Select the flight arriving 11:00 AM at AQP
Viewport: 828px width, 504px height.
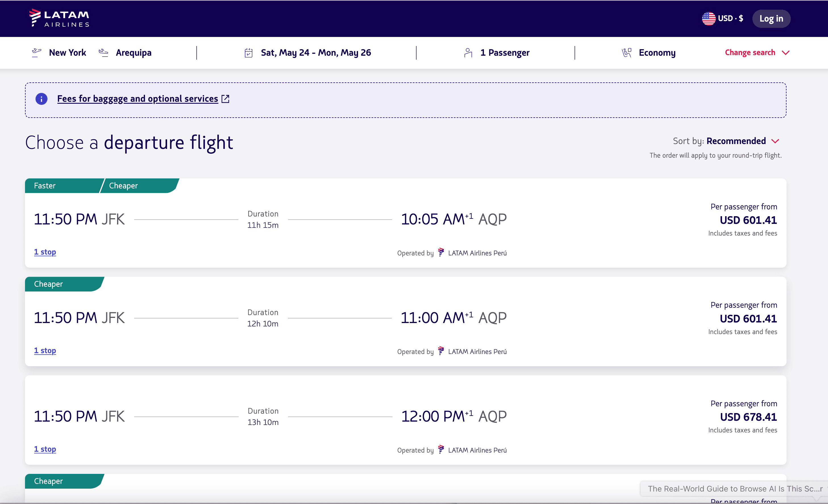[x=405, y=322]
